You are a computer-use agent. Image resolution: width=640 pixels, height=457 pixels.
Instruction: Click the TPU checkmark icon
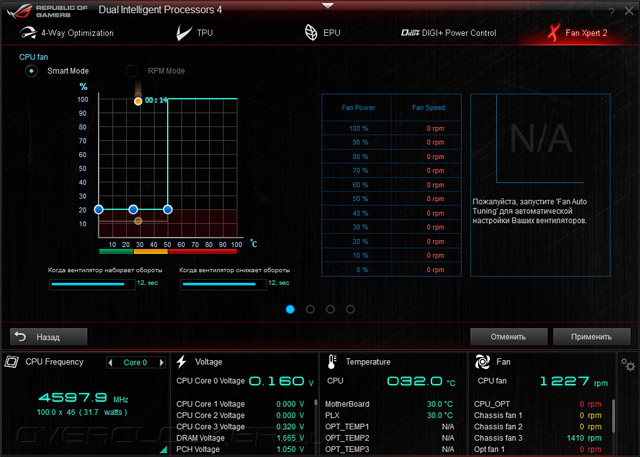click(184, 33)
